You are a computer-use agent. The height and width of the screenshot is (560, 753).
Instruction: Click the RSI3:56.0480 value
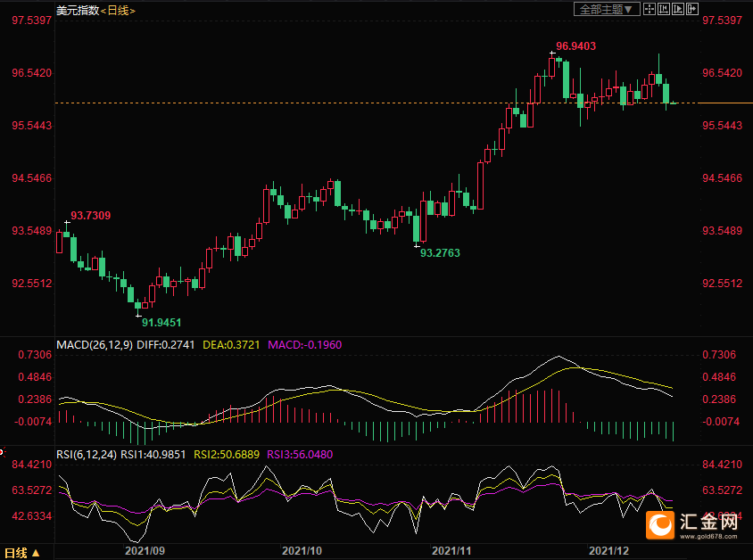click(x=300, y=455)
